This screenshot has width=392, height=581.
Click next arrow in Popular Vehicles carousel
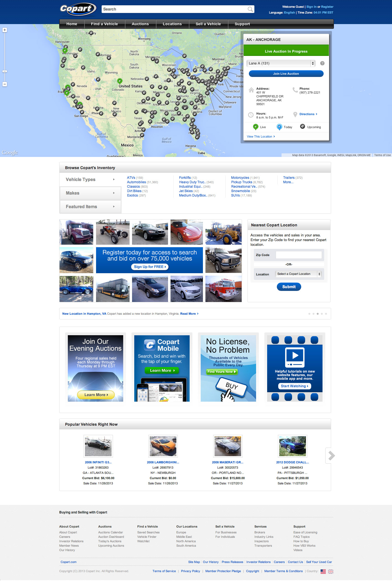[x=331, y=456]
